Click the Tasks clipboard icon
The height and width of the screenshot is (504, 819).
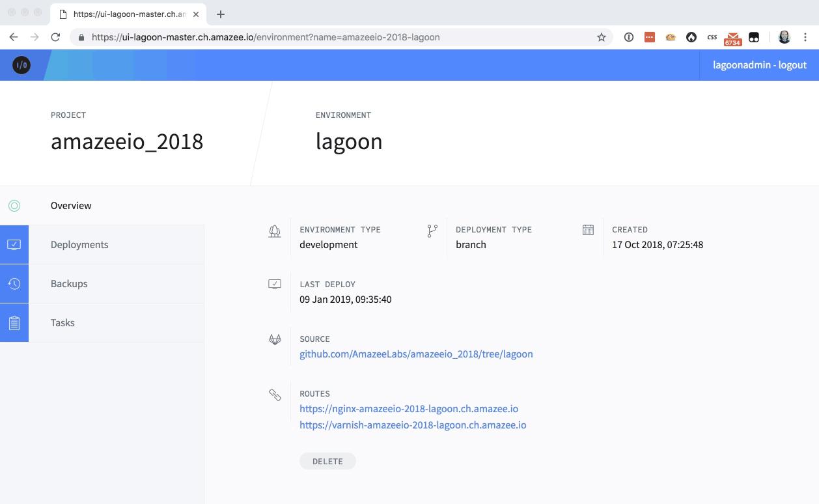tap(14, 323)
